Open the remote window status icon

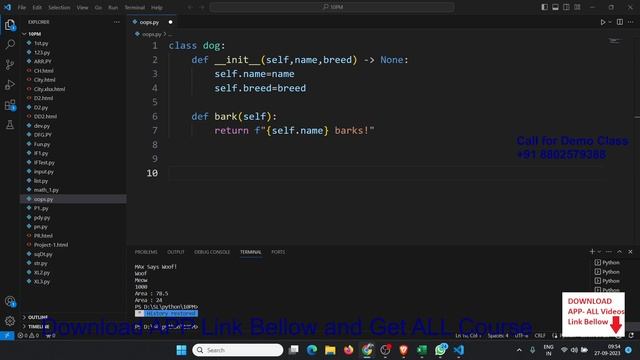[x=7, y=336]
